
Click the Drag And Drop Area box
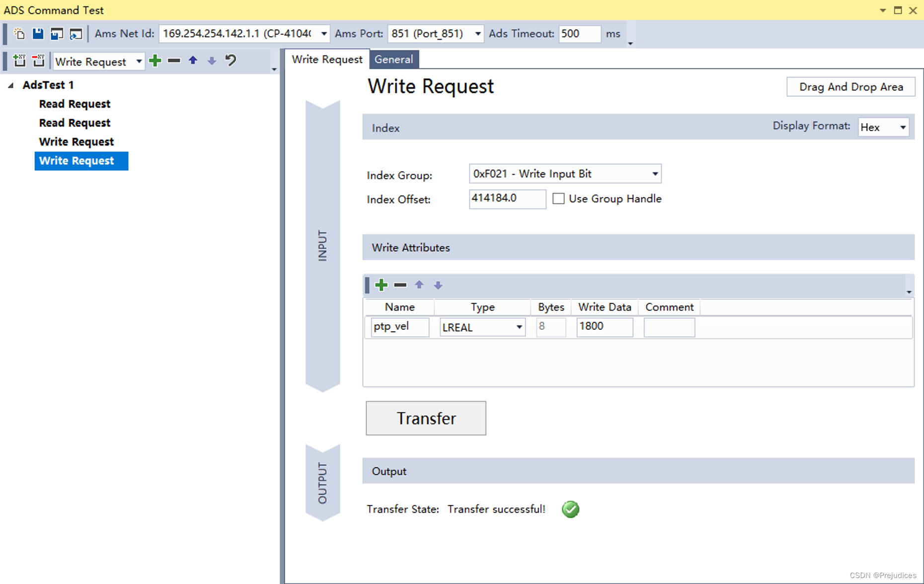[x=850, y=87]
